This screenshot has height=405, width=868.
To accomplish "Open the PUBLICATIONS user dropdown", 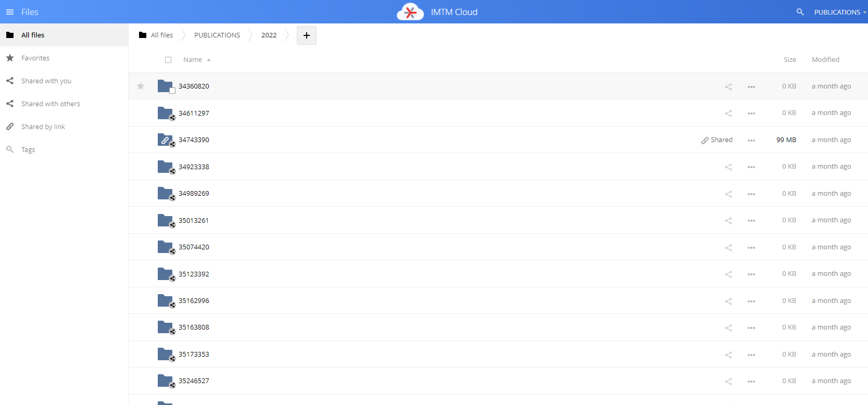I will tap(840, 12).
